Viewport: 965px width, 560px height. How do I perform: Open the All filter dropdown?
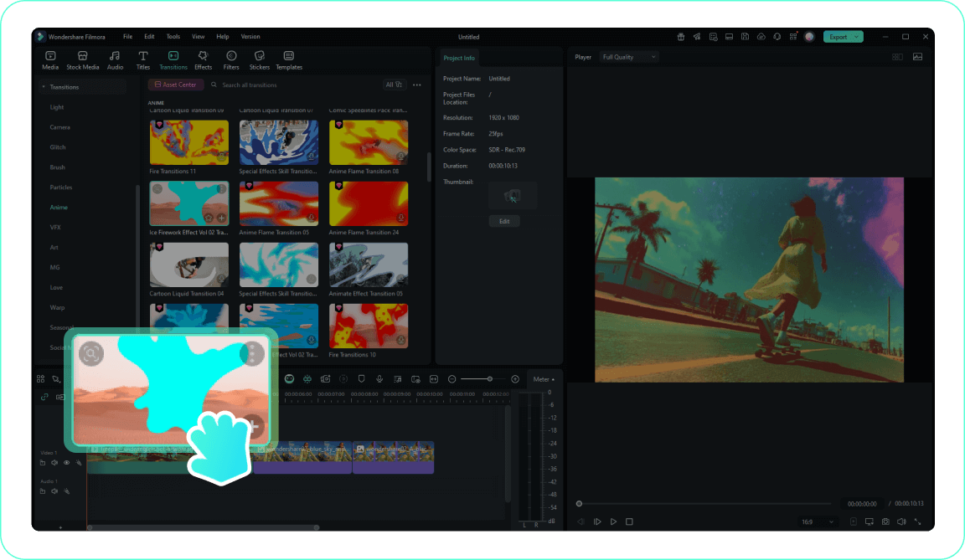pyautogui.click(x=393, y=85)
